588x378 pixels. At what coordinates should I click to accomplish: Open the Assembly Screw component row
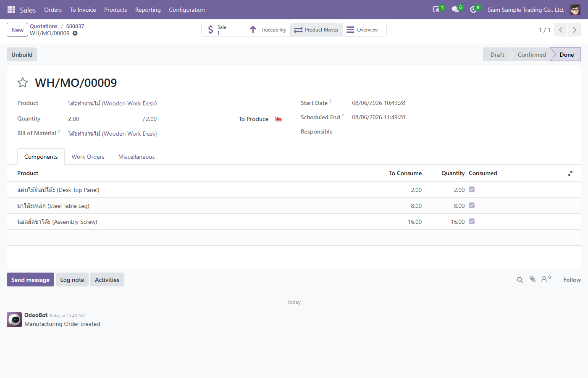(294, 222)
